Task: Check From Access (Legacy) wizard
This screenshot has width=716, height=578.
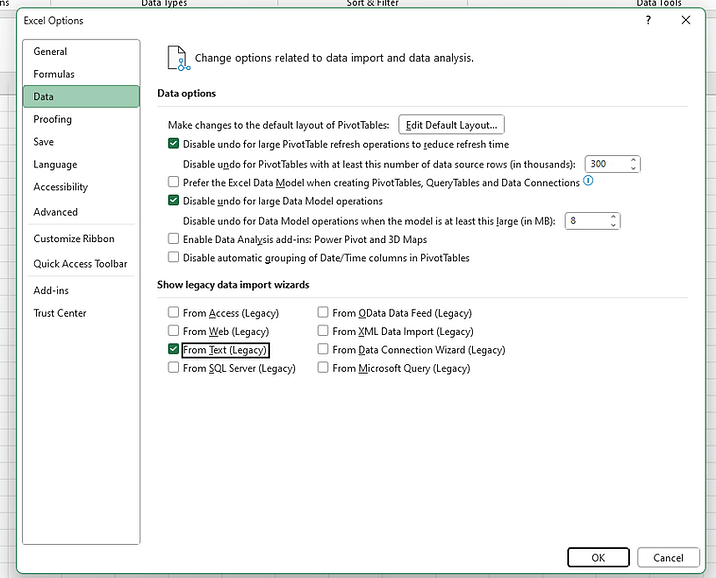Action: point(174,312)
